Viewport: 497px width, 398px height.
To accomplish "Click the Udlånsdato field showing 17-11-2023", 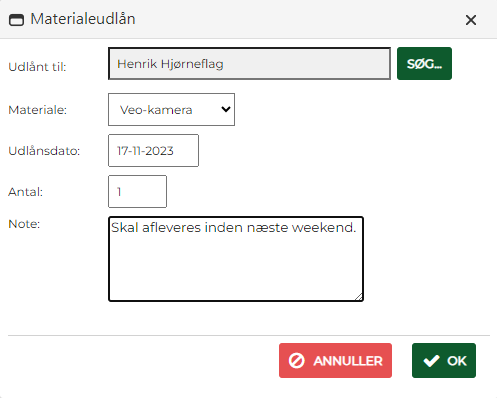I will point(153,150).
